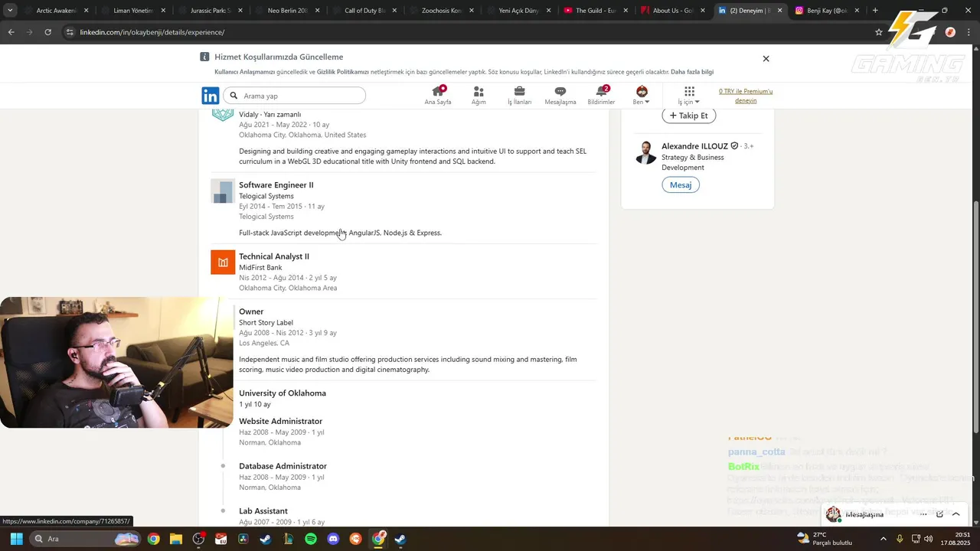This screenshot has width=980, height=551.
Task: Open Gizlilik Politikamızı link
Action: (343, 72)
